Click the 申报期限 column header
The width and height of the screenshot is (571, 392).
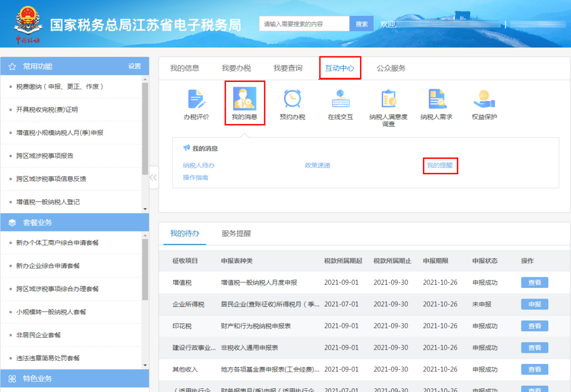pos(436,260)
